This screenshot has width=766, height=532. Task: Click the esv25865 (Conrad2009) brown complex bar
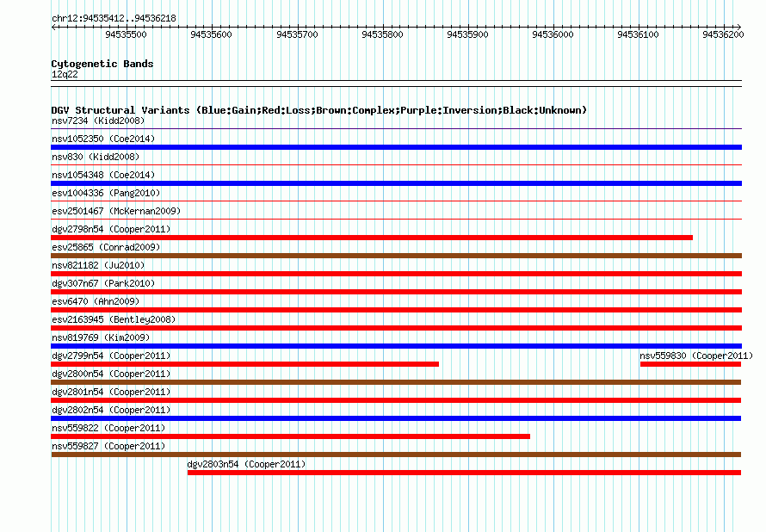coord(396,256)
